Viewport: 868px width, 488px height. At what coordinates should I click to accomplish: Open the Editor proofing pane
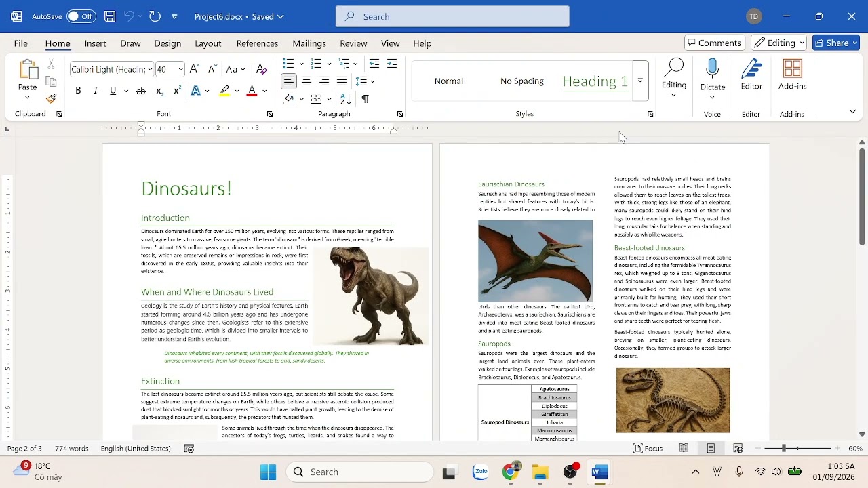pyautogui.click(x=751, y=75)
